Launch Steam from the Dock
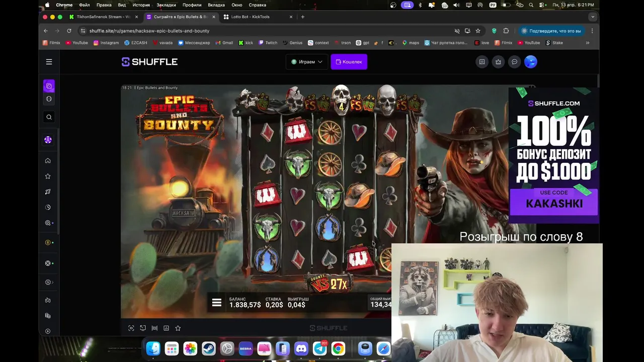Screen dimensions: 644x362 pos(209,348)
